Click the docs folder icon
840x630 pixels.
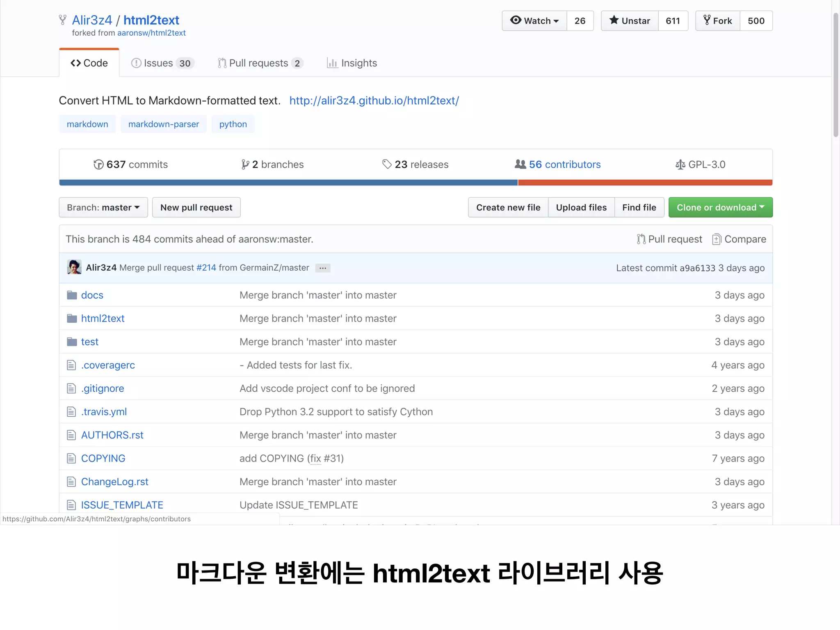(x=72, y=295)
